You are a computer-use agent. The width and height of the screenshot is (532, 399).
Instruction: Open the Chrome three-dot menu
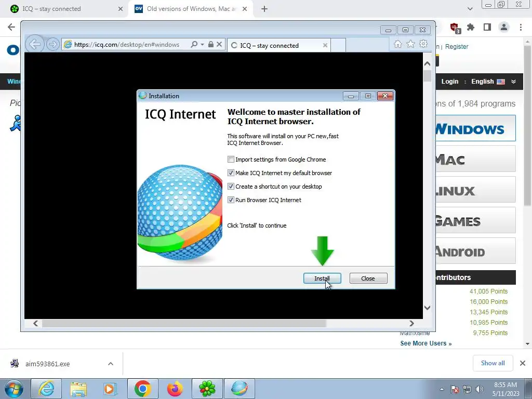pyautogui.click(x=521, y=27)
